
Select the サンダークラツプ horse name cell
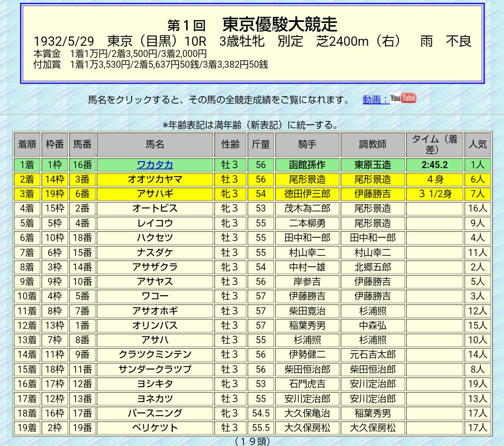click(x=155, y=369)
